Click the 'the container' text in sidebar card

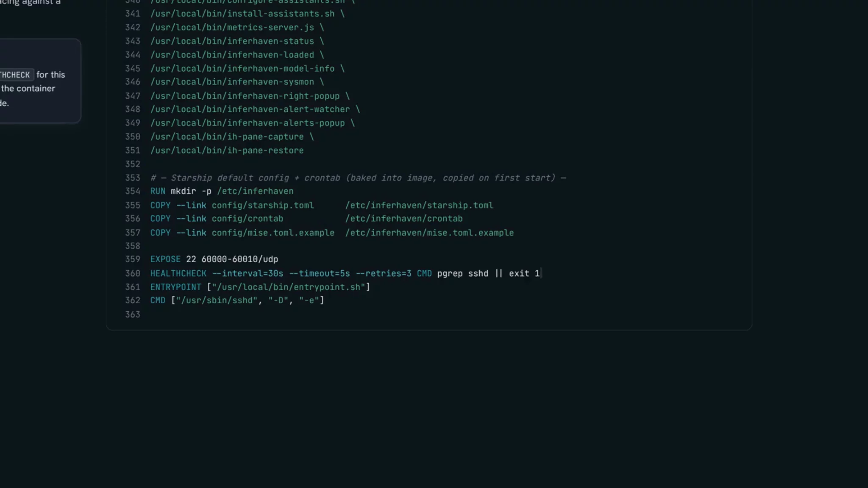click(28, 89)
